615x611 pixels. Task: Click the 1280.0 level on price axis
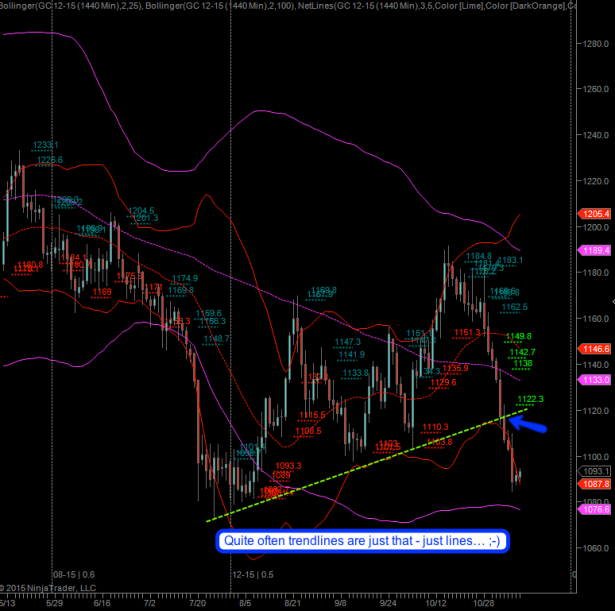598,44
